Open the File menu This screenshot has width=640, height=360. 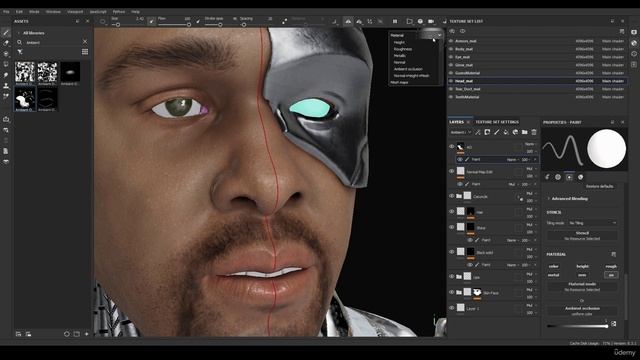(x=6, y=12)
